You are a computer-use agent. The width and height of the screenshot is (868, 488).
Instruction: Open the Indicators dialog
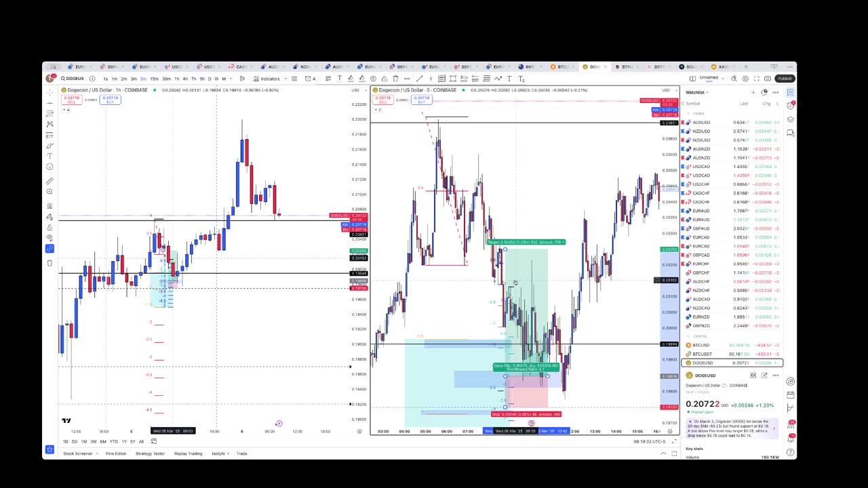click(268, 79)
